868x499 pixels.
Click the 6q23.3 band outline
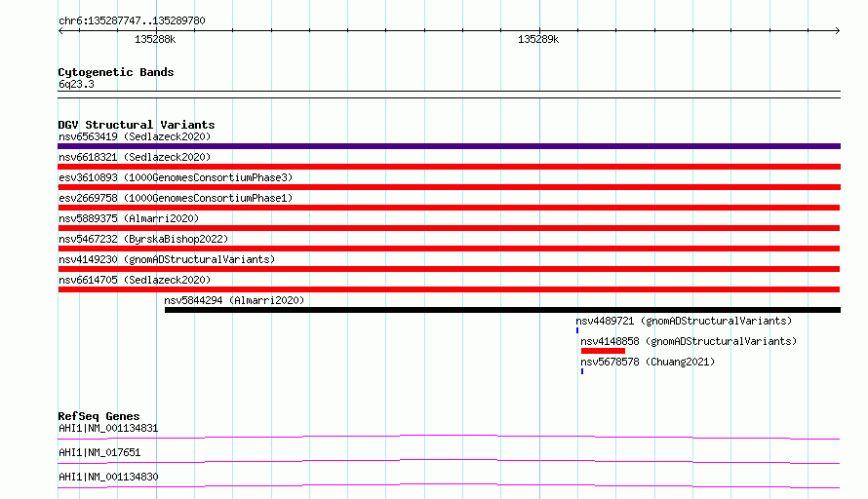449,95
